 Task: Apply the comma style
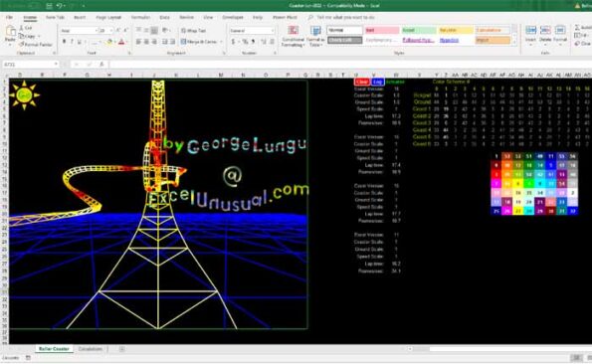pos(253,42)
